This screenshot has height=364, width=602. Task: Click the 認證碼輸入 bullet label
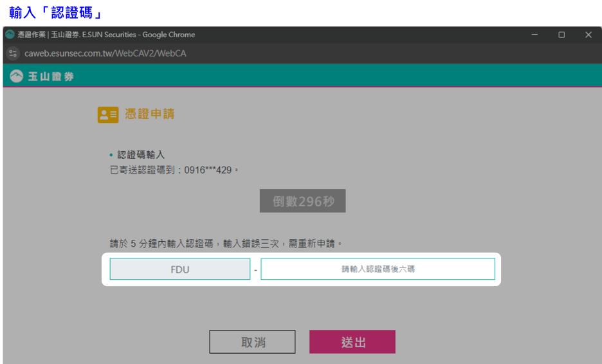141,155
